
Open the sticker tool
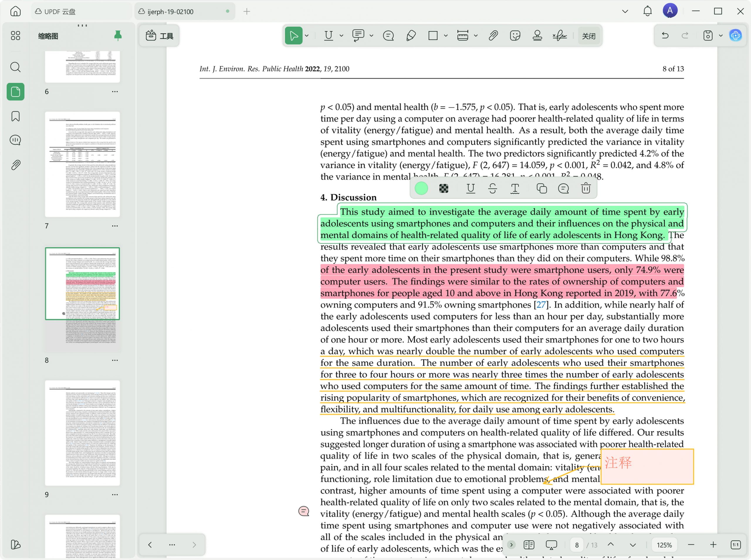click(515, 35)
